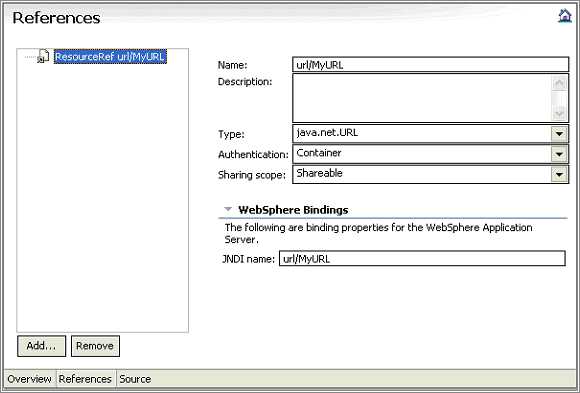Click the Add... button

click(41, 346)
